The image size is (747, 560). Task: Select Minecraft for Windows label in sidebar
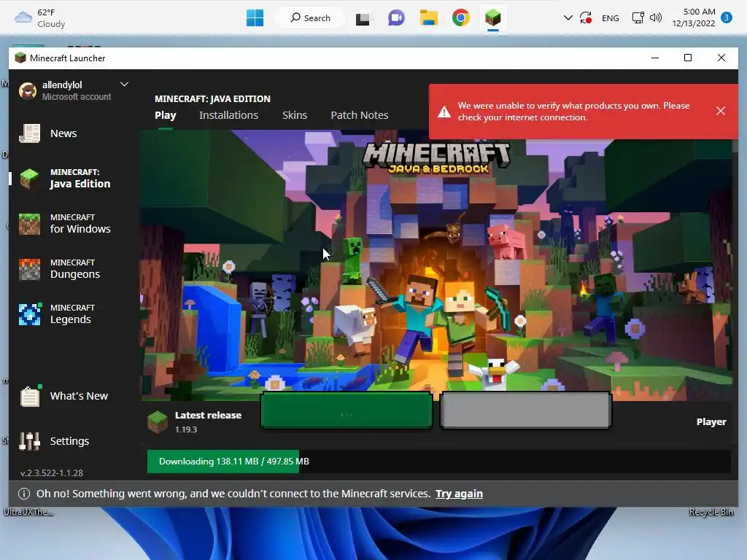(x=80, y=224)
